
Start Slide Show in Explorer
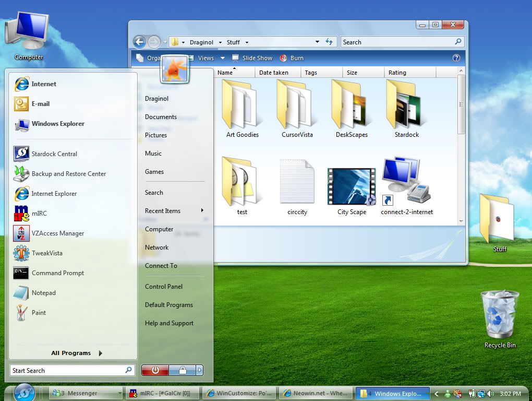[x=252, y=58]
